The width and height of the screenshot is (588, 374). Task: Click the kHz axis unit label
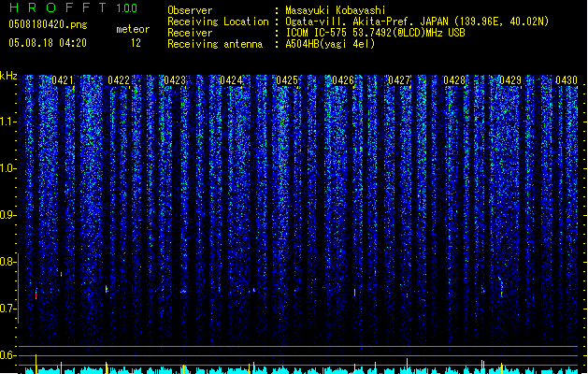8,76
